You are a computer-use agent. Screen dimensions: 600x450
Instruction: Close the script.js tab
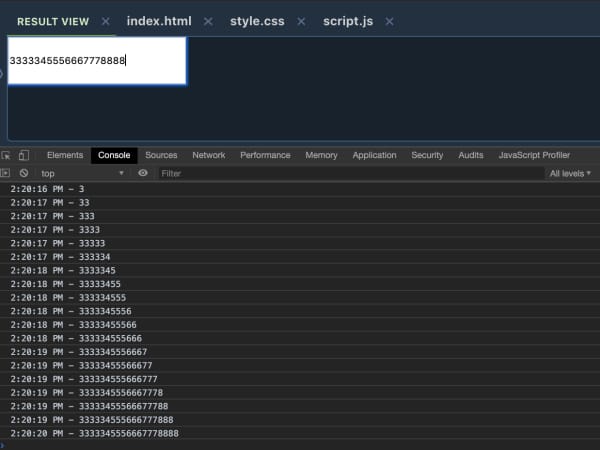(389, 21)
